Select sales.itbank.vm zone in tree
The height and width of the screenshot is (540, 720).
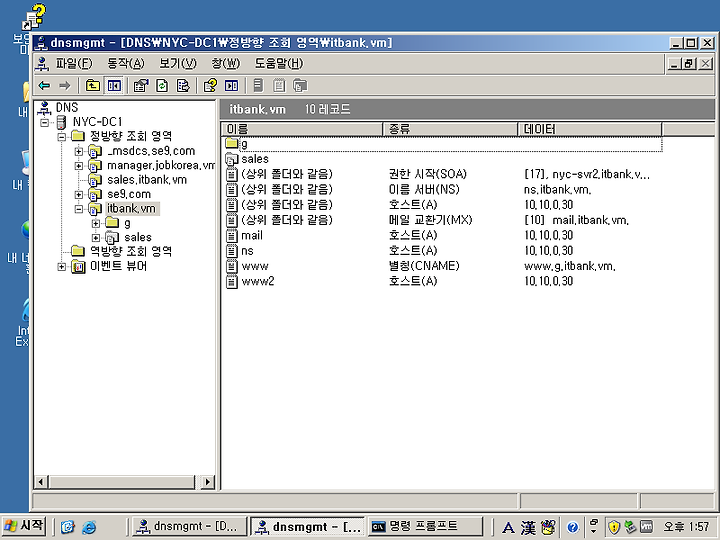coord(147,180)
